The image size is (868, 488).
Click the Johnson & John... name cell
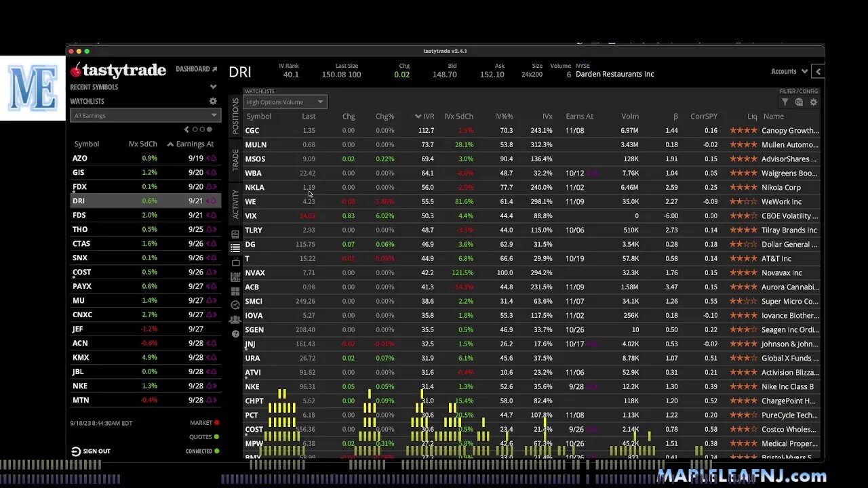click(x=790, y=344)
